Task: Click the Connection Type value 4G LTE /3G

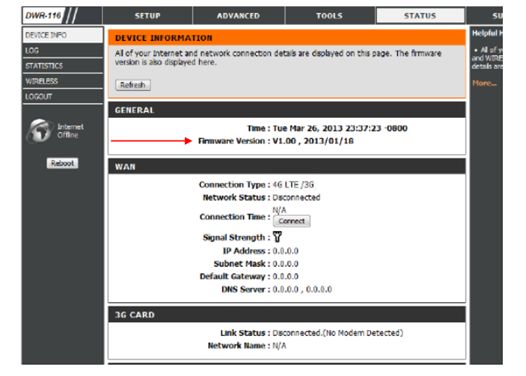Action: pyautogui.click(x=293, y=185)
